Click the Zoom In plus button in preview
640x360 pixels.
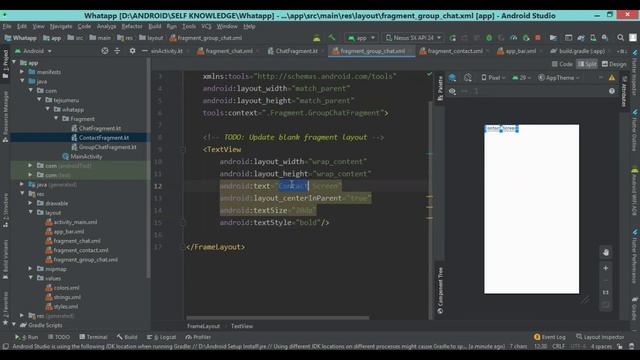click(x=606, y=268)
